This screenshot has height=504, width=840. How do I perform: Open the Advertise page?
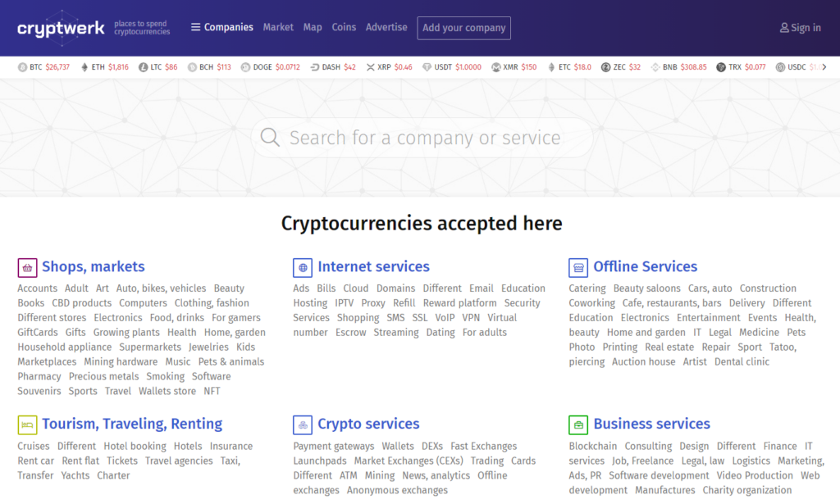tap(386, 27)
